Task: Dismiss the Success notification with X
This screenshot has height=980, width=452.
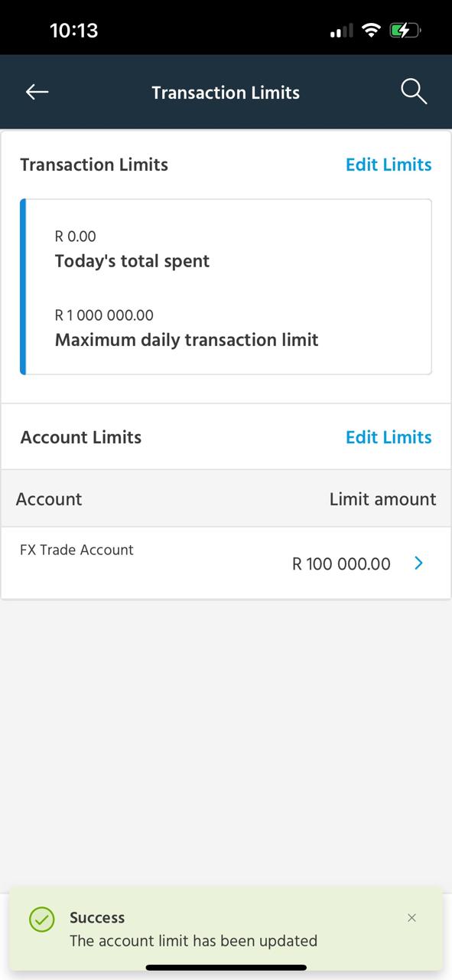Action: (411, 917)
